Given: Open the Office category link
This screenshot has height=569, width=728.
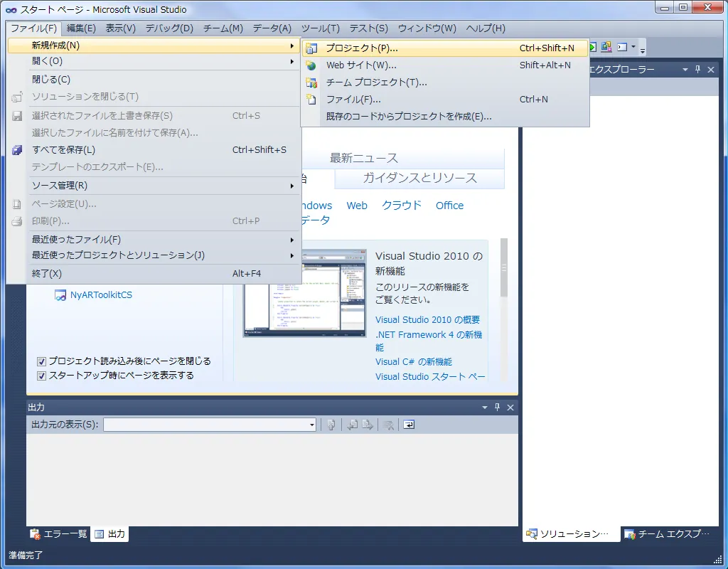Looking at the screenshot, I should click(x=449, y=206).
